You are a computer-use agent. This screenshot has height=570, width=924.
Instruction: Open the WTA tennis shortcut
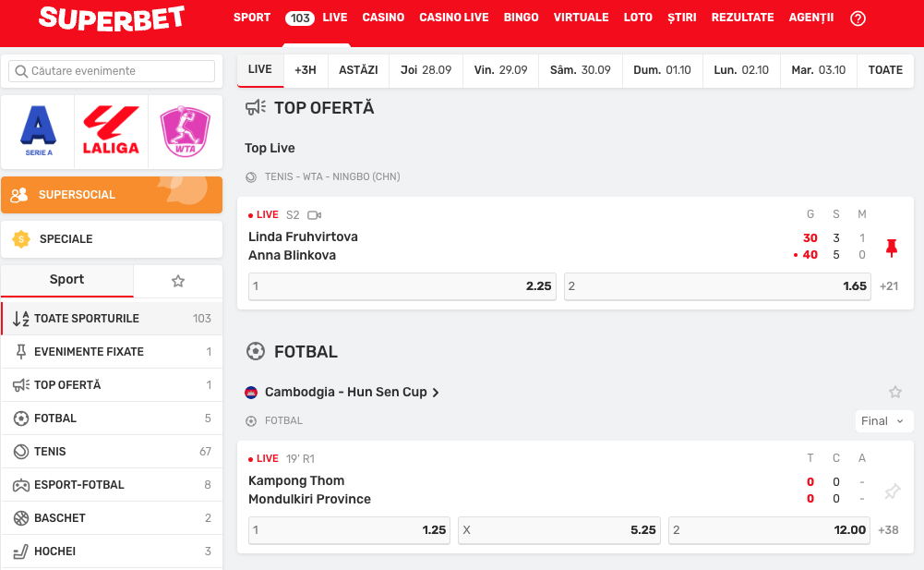pyautogui.click(x=185, y=131)
